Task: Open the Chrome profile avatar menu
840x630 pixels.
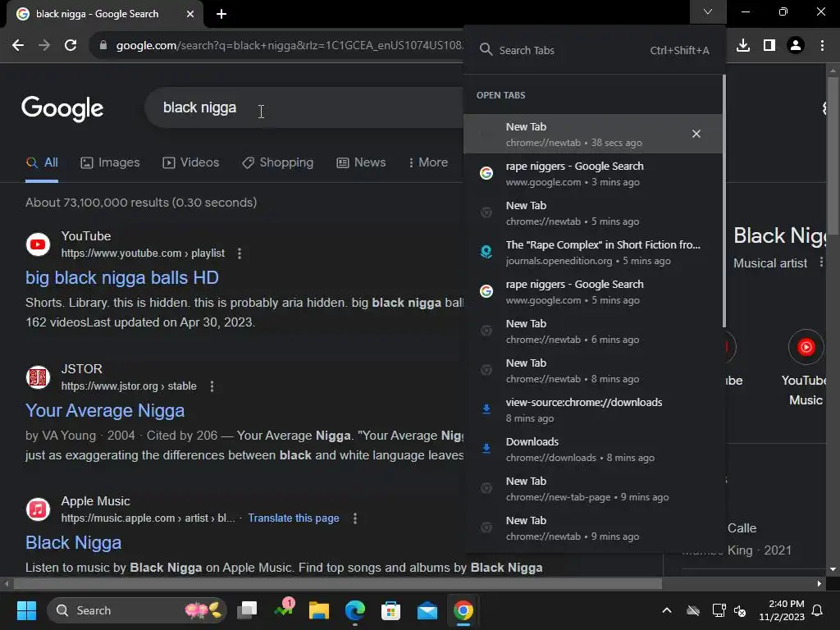Action: click(796, 46)
